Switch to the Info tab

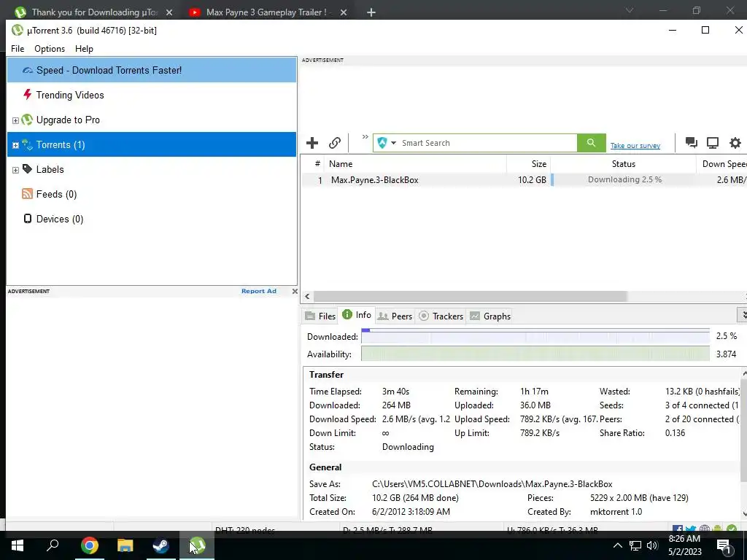[357, 315]
